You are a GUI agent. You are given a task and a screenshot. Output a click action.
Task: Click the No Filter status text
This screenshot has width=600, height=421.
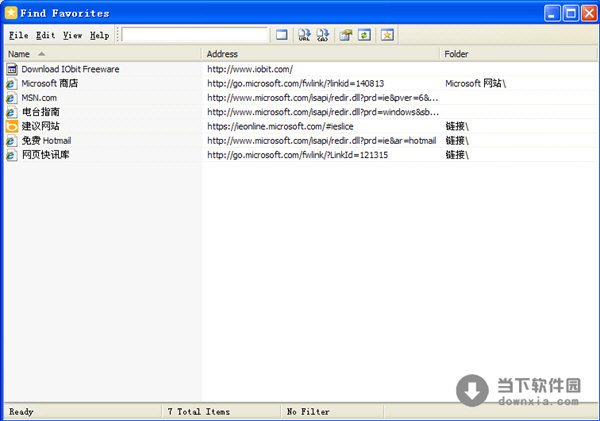point(308,412)
